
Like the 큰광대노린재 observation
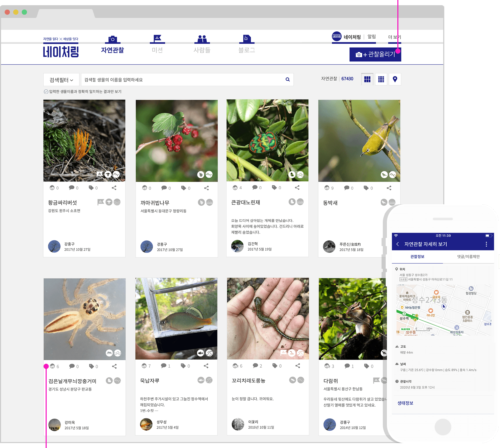(x=235, y=188)
